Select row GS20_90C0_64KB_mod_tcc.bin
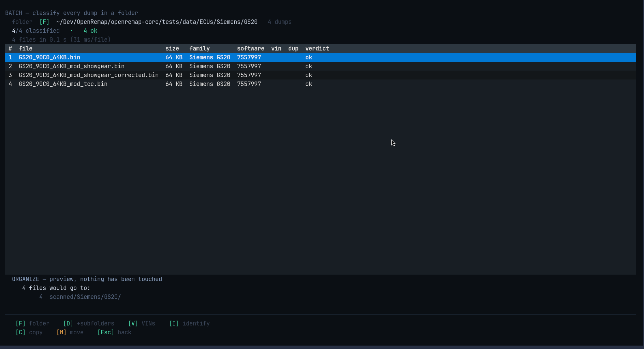The image size is (644, 349). 321,84
